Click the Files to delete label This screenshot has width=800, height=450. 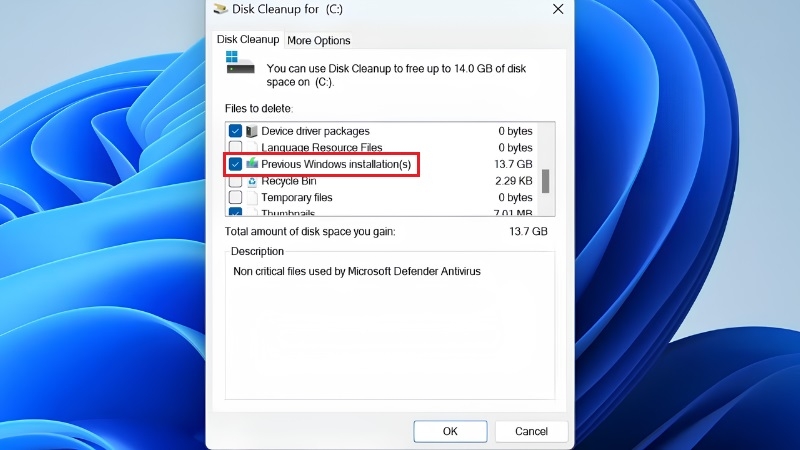(259, 109)
